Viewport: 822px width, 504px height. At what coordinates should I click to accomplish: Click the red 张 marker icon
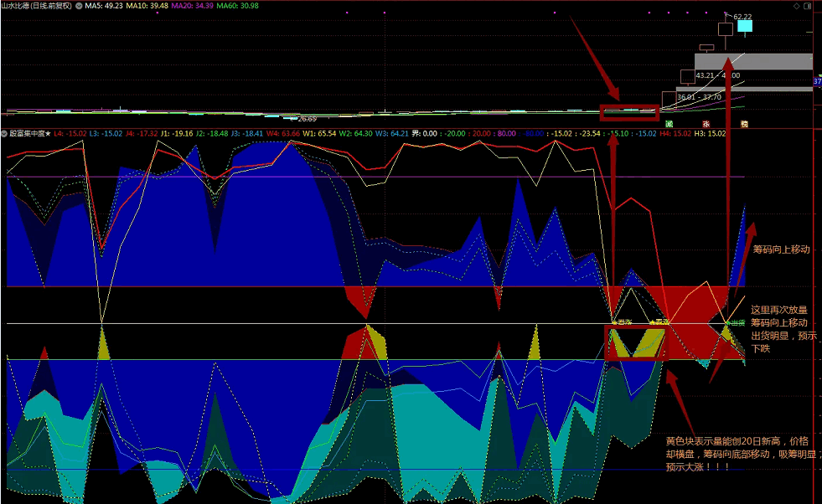point(706,124)
